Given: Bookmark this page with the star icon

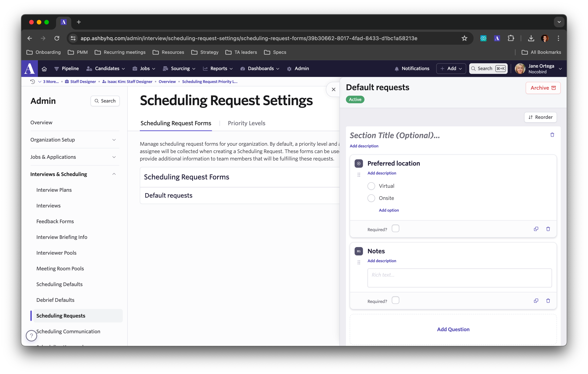Looking at the screenshot, I should click(x=464, y=38).
